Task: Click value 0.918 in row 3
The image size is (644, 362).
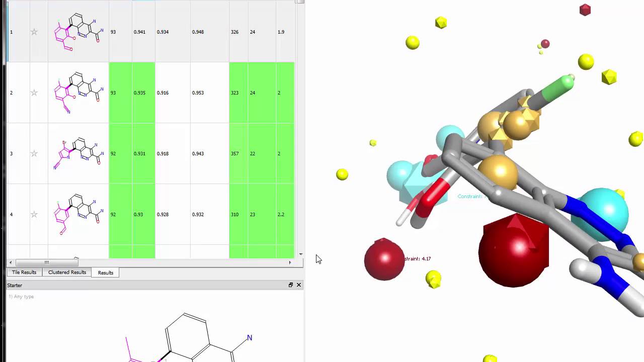Action: click(x=163, y=153)
